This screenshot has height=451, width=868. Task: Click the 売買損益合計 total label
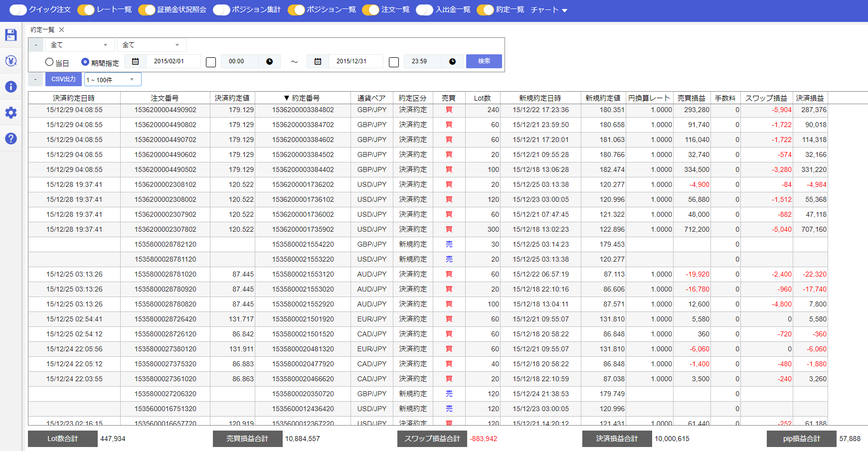click(248, 439)
